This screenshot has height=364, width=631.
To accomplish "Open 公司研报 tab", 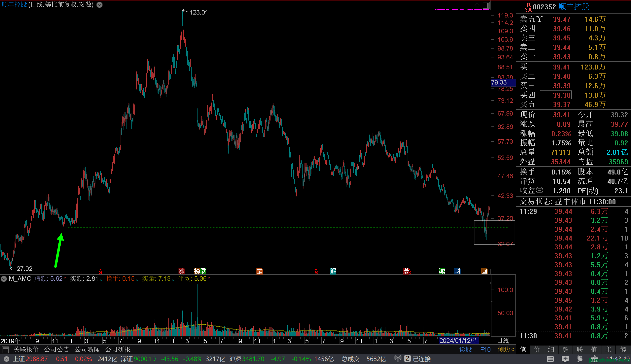I will point(118,349).
